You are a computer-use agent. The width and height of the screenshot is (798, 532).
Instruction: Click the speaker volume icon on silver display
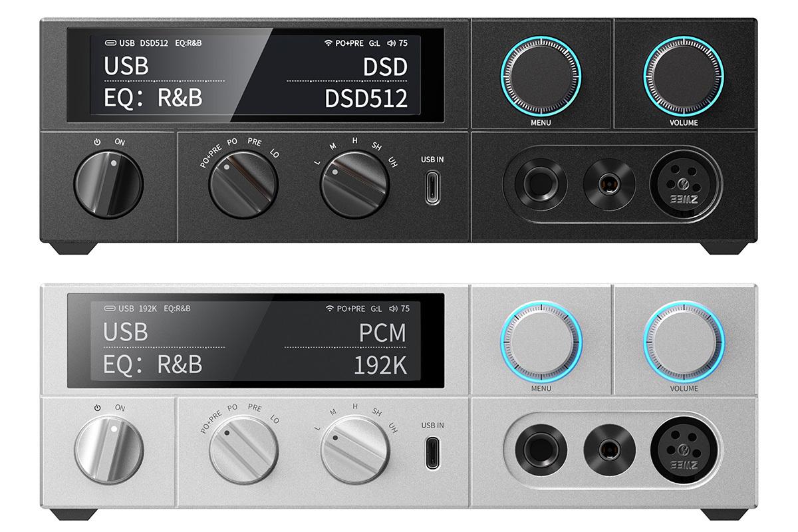[x=392, y=309]
